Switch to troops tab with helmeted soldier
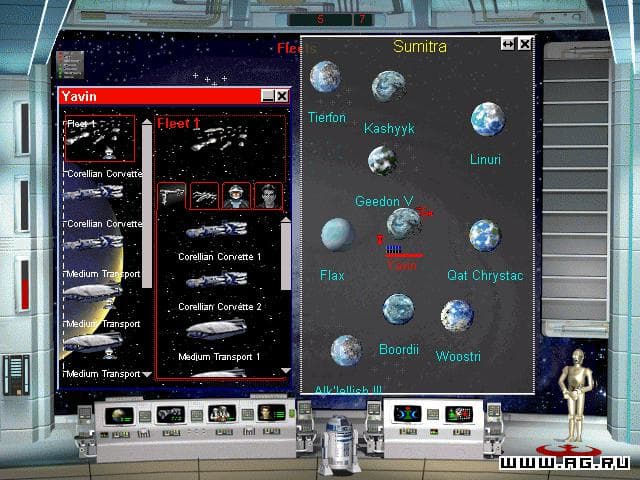This screenshot has height=480, width=640. [236, 196]
